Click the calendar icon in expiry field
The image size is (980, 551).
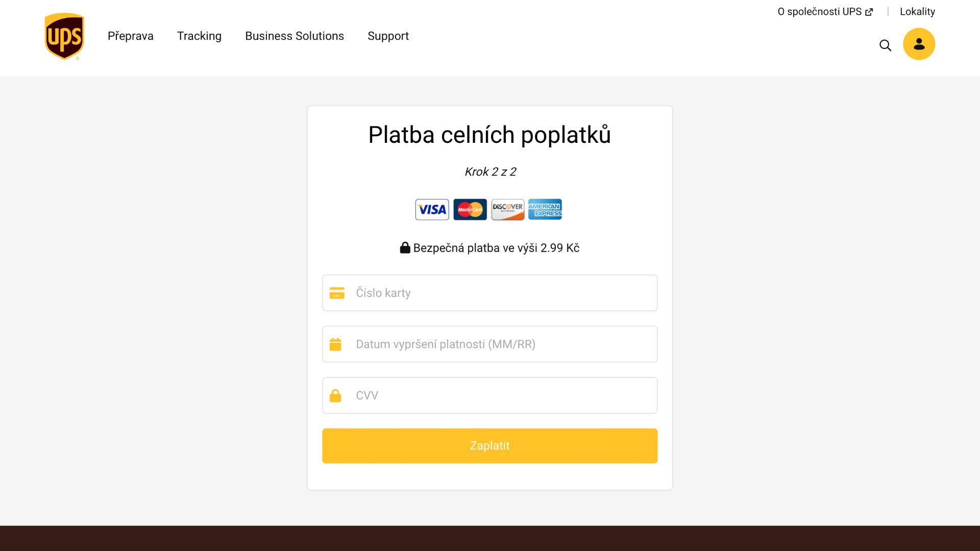pos(335,344)
